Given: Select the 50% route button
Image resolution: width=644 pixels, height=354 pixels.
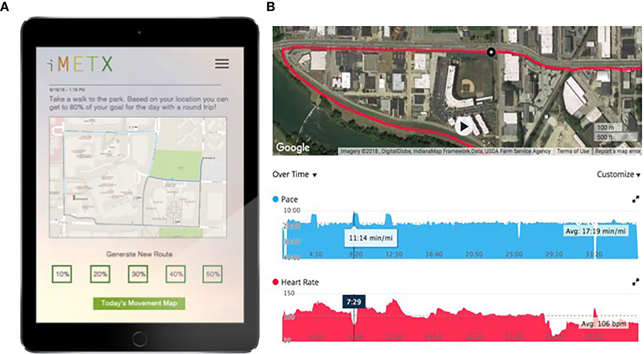Looking at the screenshot, I should point(212,274).
